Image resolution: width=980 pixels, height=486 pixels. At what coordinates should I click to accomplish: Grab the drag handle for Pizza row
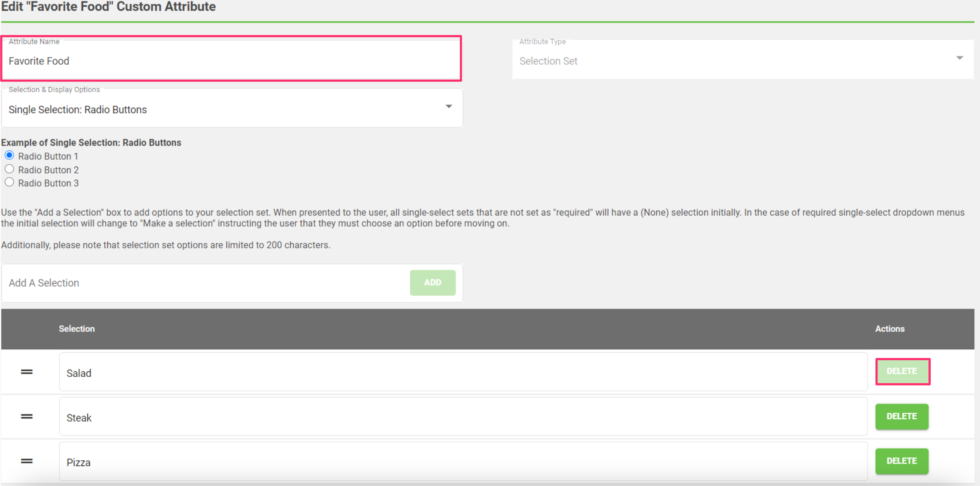pos(26,461)
